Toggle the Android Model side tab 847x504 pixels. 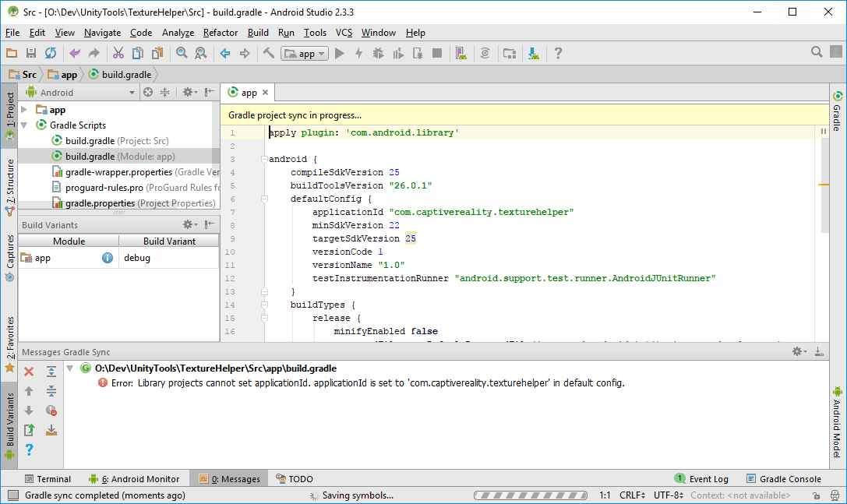[838, 422]
